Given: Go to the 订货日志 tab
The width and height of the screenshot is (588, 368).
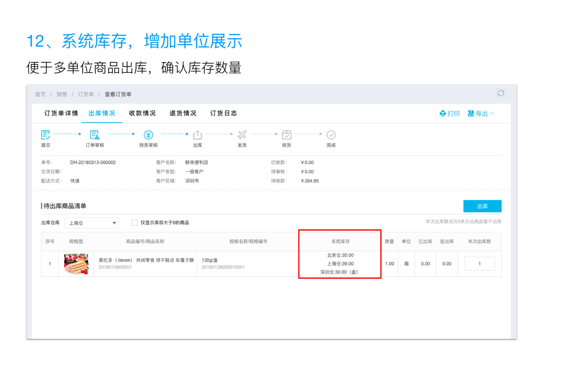Looking at the screenshot, I should coord(223,113).
